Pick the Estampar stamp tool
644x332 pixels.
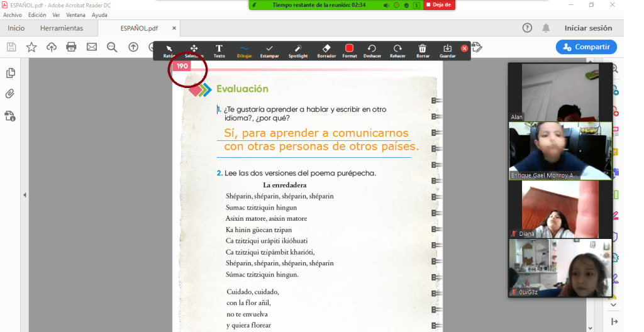coord(269,50)
